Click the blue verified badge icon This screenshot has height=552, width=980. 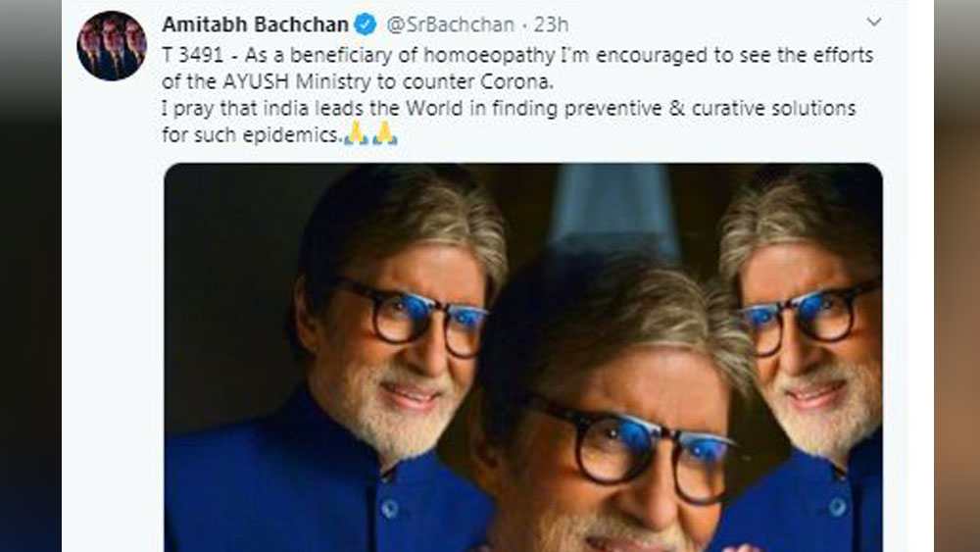click(x=363, y=24)
